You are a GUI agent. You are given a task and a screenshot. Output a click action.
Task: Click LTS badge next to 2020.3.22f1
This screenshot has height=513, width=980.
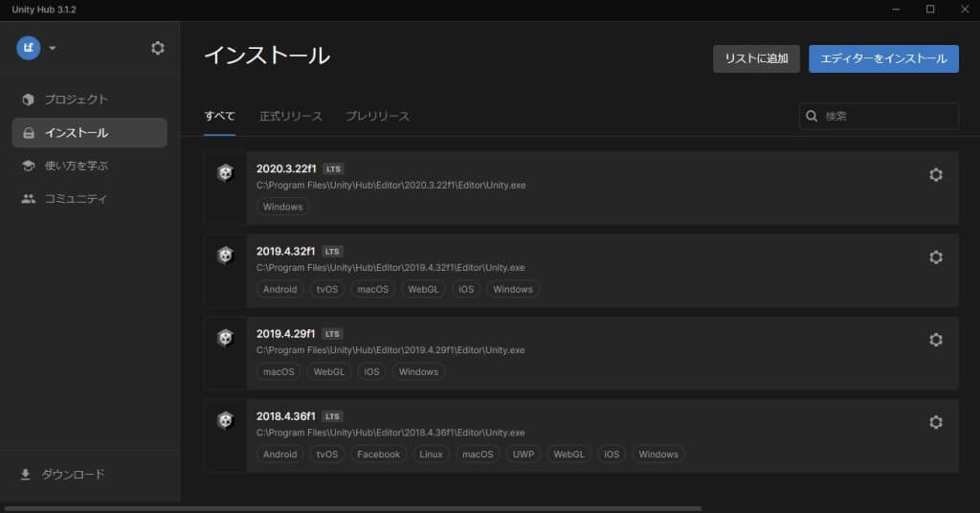333,168
